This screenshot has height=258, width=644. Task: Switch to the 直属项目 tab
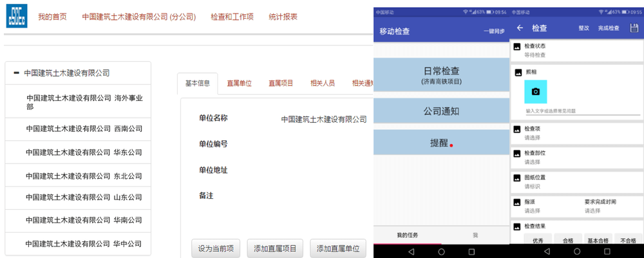pos(281,83)
